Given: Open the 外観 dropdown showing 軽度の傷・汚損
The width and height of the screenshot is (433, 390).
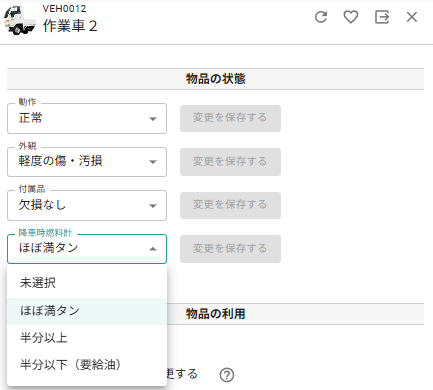Looking at the screenshot, I should click(x=87, y=162).
